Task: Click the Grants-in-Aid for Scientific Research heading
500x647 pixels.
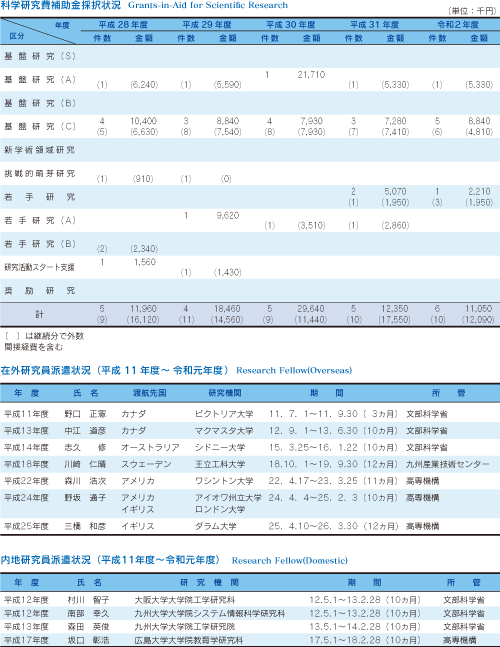Action: tap(208, 5)
